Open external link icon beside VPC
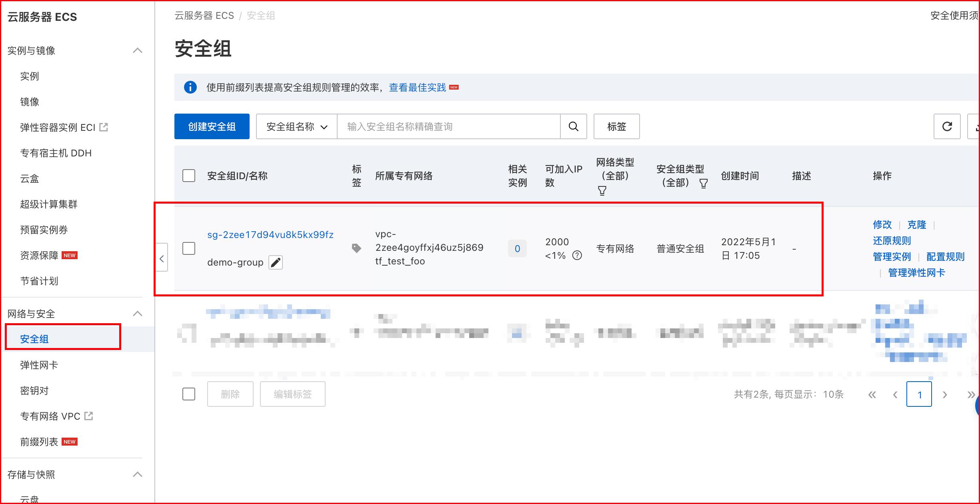Screen dimensions: 980x504 89,416
